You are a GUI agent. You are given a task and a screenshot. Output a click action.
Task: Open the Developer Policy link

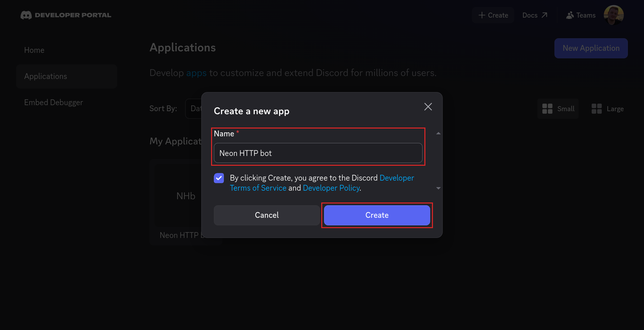point(331,188)
